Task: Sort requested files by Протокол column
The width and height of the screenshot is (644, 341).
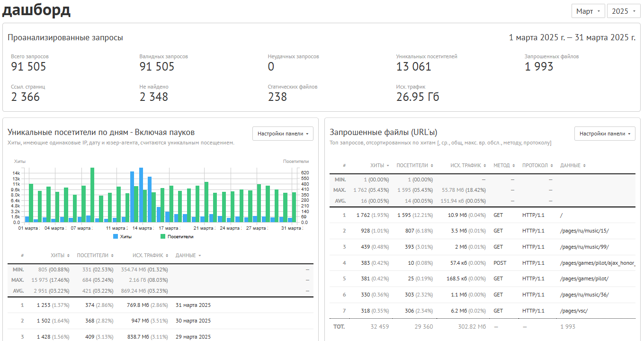Action: click(x=537, y=165)
